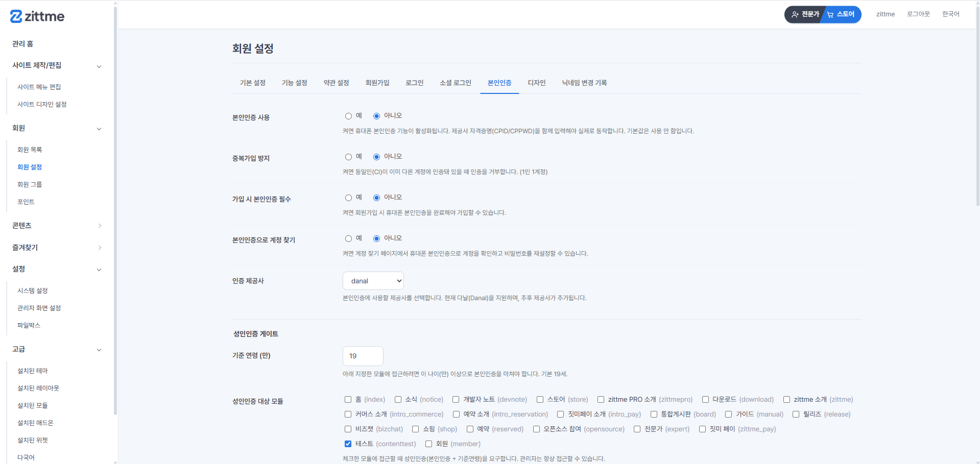Open 설치된 레이아웃 in sidebar
This screenshot has width=980, height=464.
point(38,388)
